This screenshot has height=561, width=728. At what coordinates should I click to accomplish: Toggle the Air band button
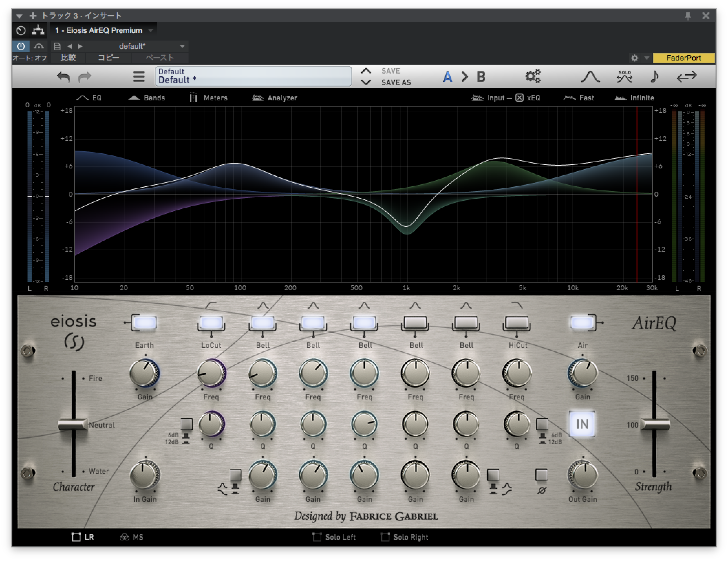tap(582, 323)
